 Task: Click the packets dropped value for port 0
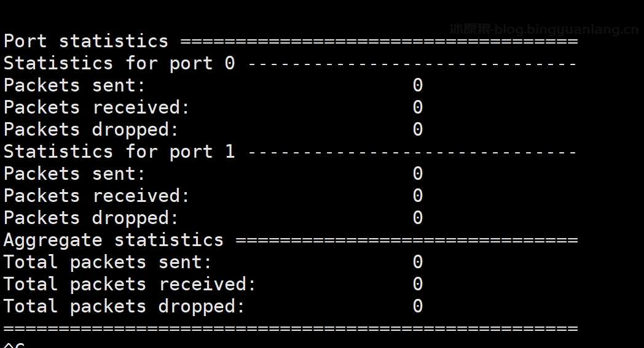pyautogui.click(x=418, y=130)
